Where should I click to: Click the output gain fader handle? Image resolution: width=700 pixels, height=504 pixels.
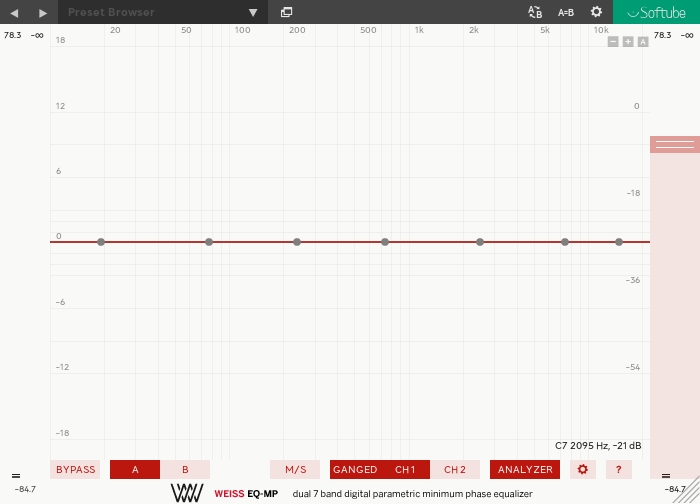point(675,145)
